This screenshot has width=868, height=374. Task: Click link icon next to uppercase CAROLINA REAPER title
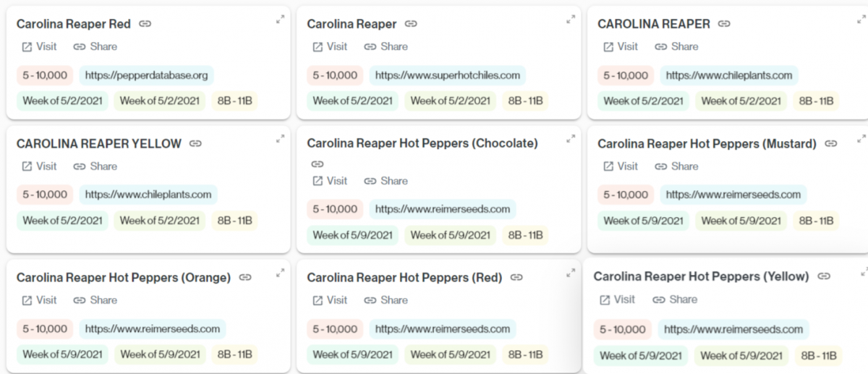pos(724,24)
